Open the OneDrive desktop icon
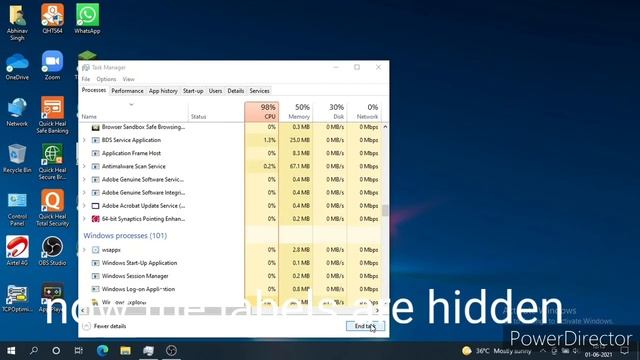The image size is (640, 360). [x=17, y=65]
